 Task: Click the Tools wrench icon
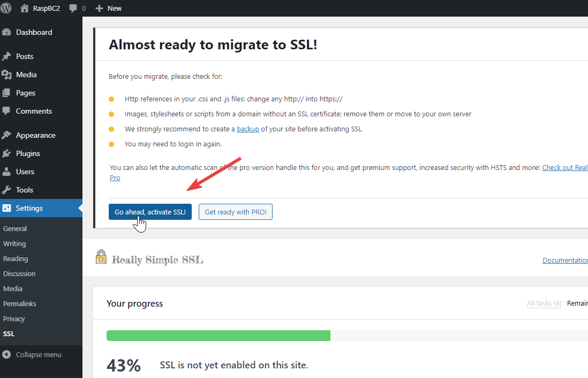[x=6, y=190]
